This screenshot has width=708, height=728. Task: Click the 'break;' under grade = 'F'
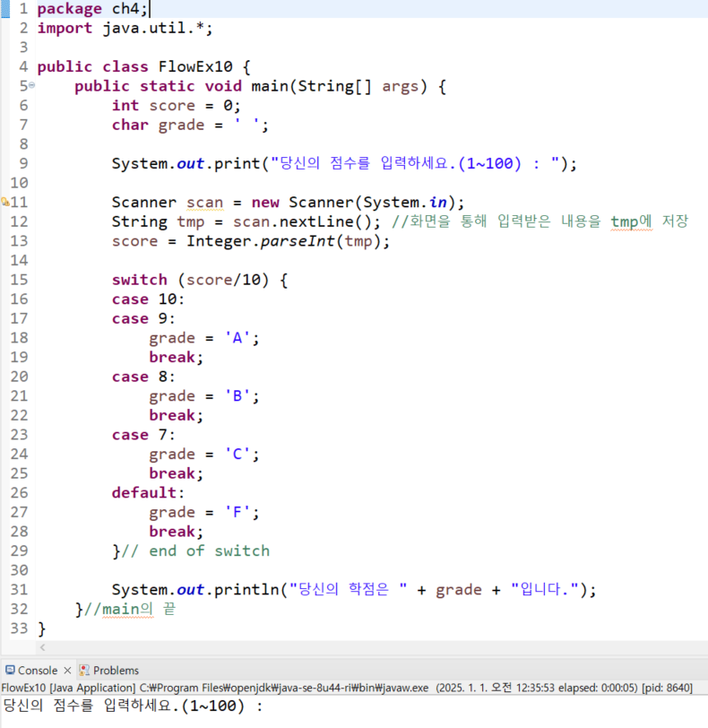[176, 532]
